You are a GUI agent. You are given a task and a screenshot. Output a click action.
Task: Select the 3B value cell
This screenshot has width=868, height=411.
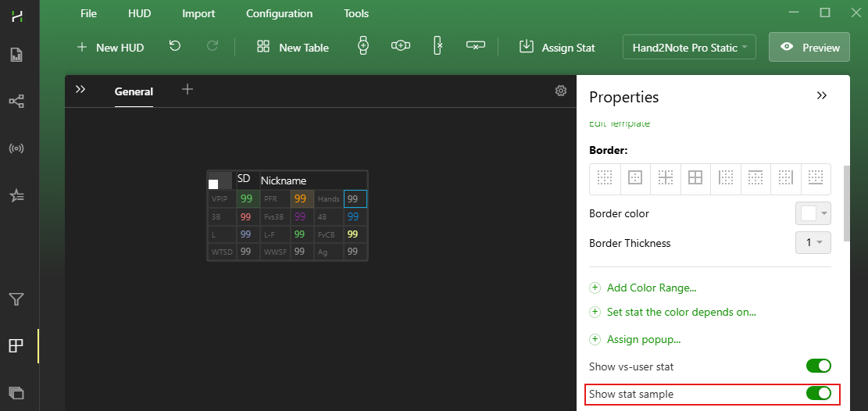pos(248,216)
